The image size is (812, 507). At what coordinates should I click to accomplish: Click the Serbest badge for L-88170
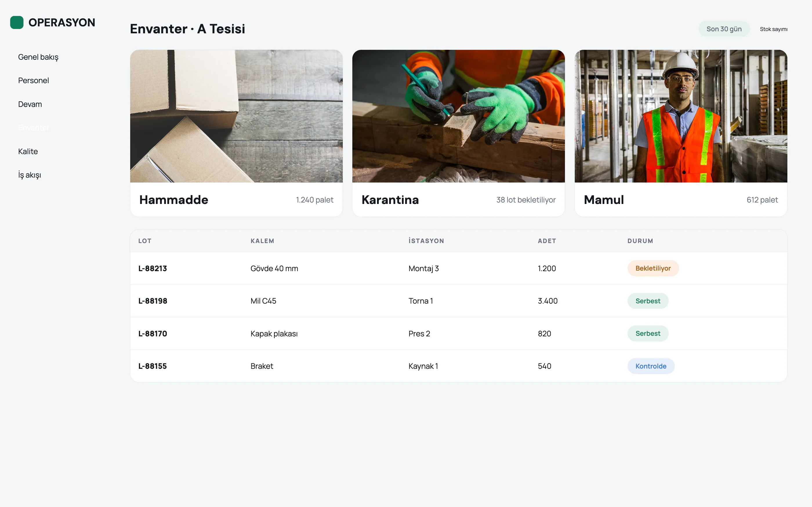(x=648, y=334)
